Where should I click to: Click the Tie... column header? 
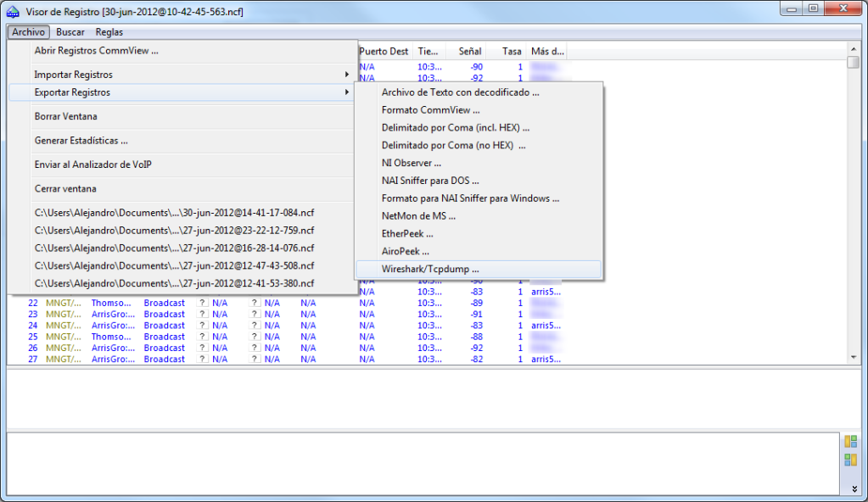click(x=428, y=52)
